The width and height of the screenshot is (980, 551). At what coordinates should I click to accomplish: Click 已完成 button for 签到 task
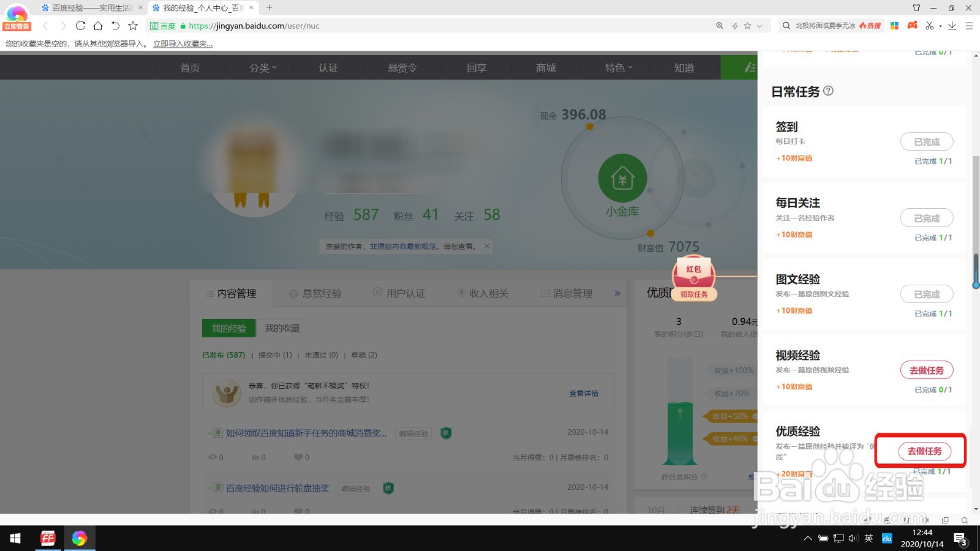(927, 142)
